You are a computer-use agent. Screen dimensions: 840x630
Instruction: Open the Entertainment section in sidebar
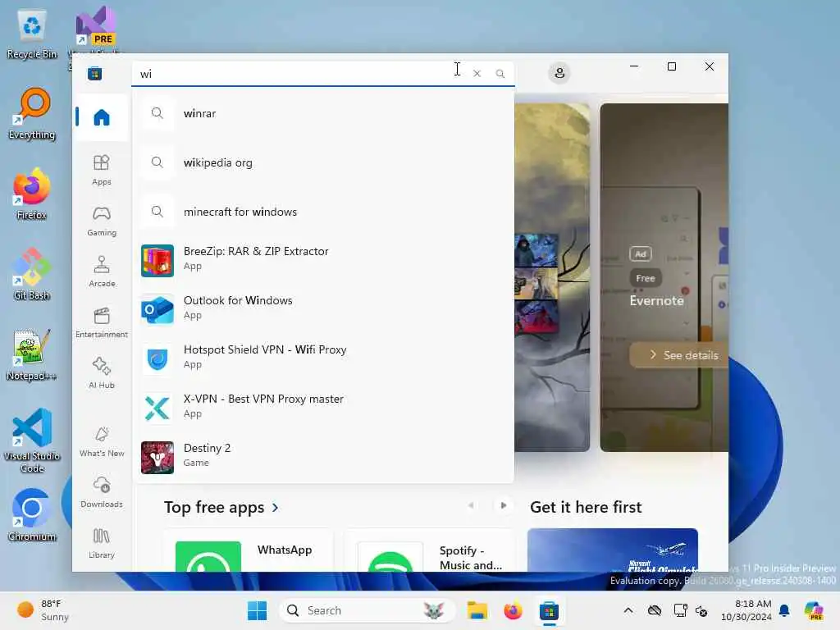(x=101, y=322)
